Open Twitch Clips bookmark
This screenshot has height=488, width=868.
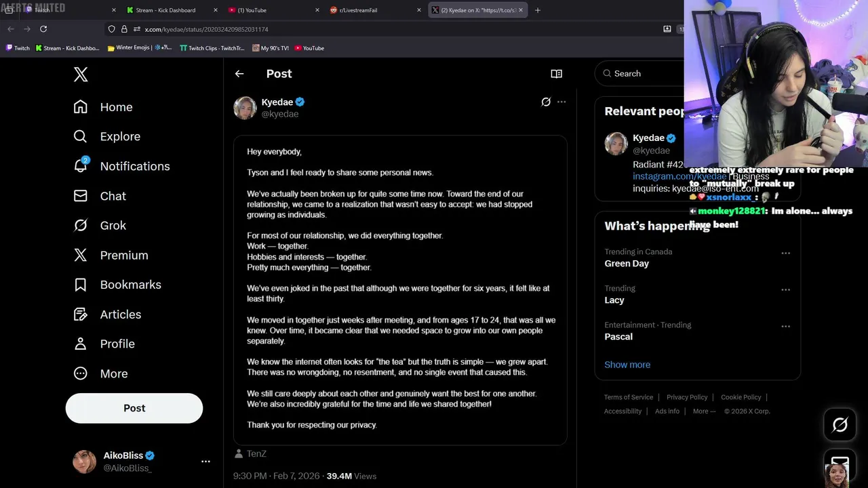[x=212, y=48]
